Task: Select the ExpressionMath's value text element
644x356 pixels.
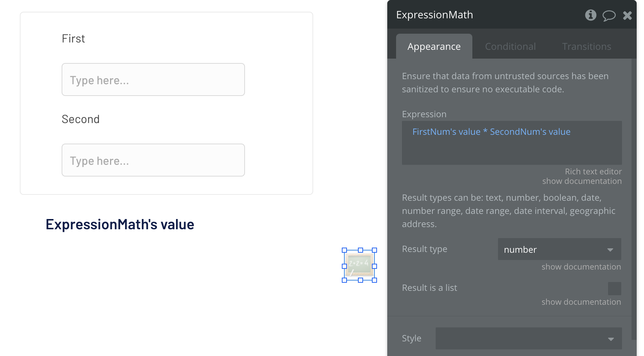Action: coord(120,225)
